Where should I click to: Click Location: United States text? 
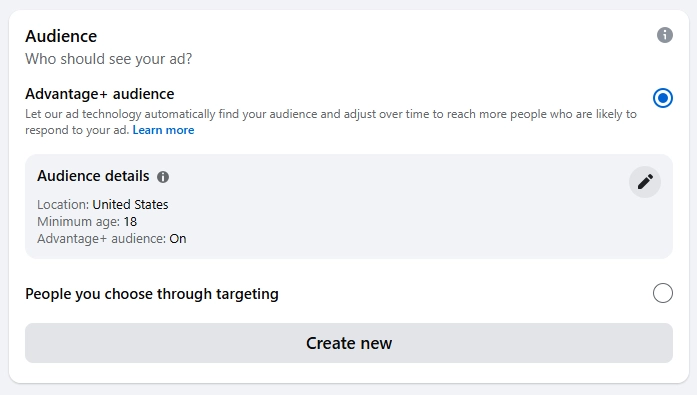click(x=103, y=204)
